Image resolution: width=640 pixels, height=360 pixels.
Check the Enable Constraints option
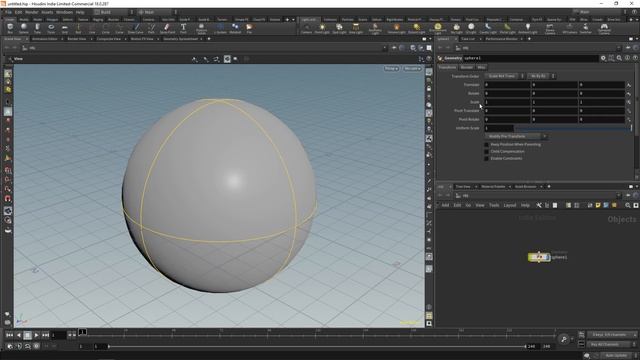[486, 158]
